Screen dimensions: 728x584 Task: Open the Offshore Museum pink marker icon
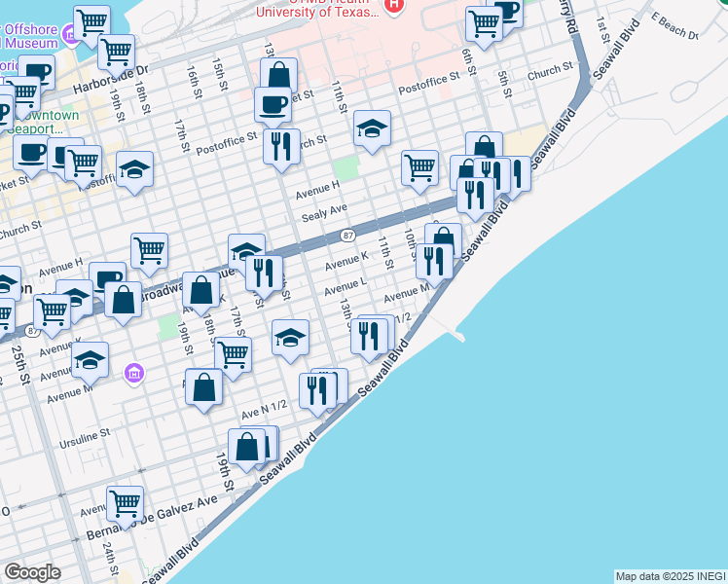click(x=69, y=36)
